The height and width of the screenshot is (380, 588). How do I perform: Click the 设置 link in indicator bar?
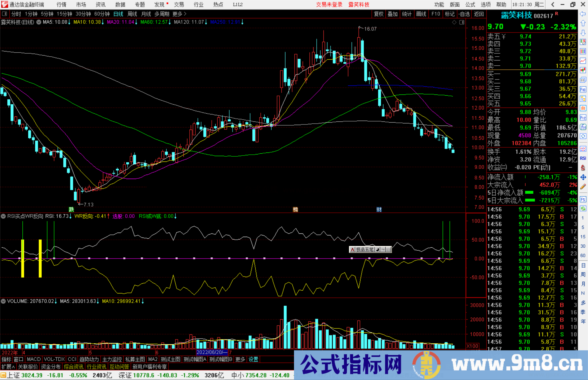pyautogui.click(x=253, y=359)
